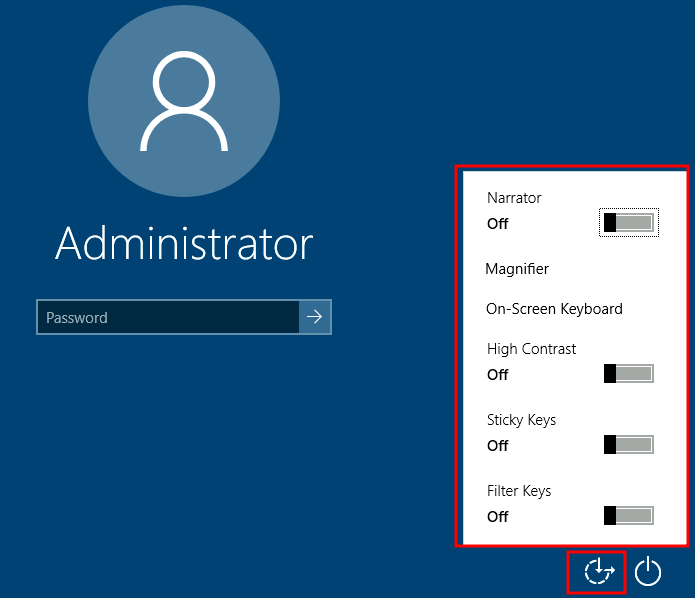Open the On-Screen Keyboard option
This screenshot has height=598, width=695.
554,309
